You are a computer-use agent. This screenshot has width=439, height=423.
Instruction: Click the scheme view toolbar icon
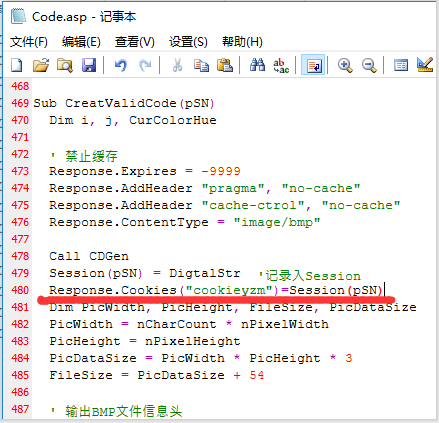point(401,65)
